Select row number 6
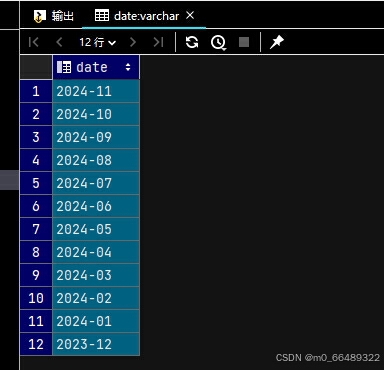 pos(36,206)
